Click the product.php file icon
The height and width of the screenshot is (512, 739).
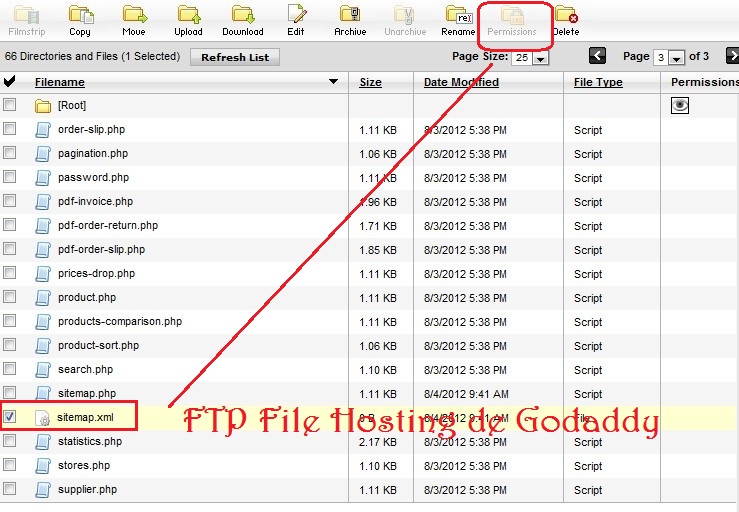coord(43,298)
